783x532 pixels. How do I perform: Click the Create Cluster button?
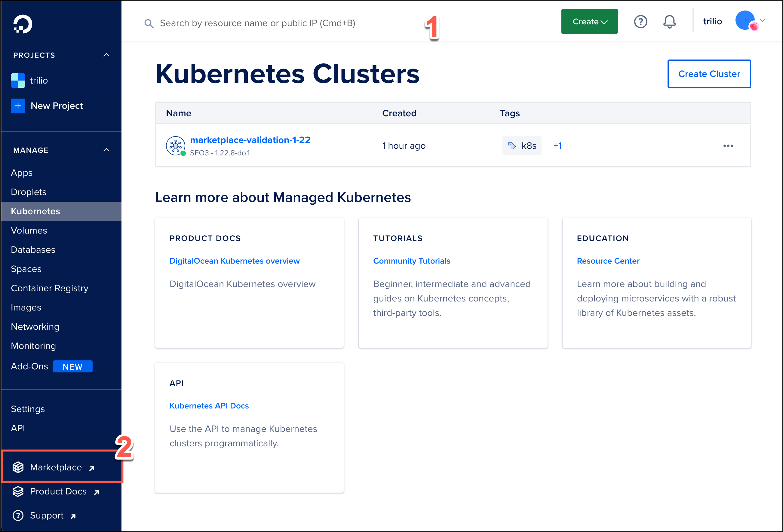click(x=709, y=74)
